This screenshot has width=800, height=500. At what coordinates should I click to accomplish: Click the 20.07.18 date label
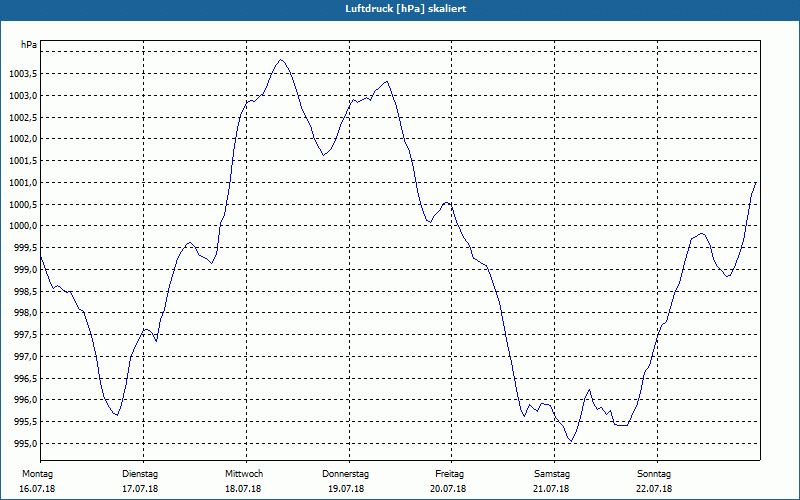[448, 489]
